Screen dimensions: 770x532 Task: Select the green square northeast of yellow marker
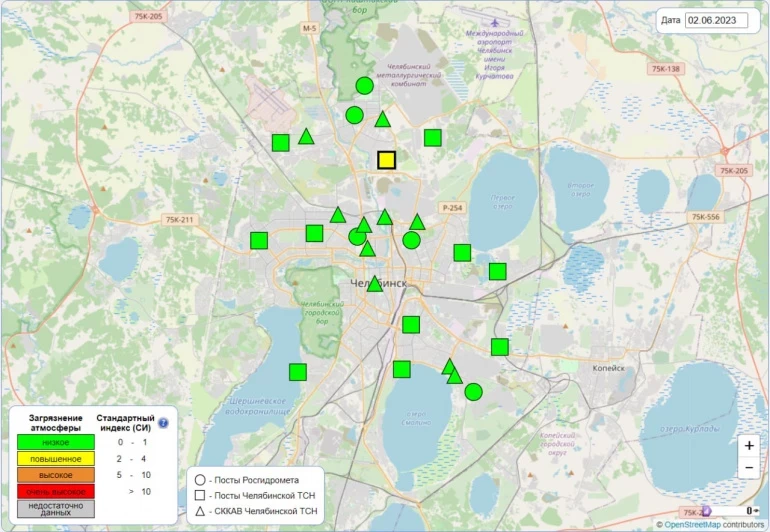(433, 138)
